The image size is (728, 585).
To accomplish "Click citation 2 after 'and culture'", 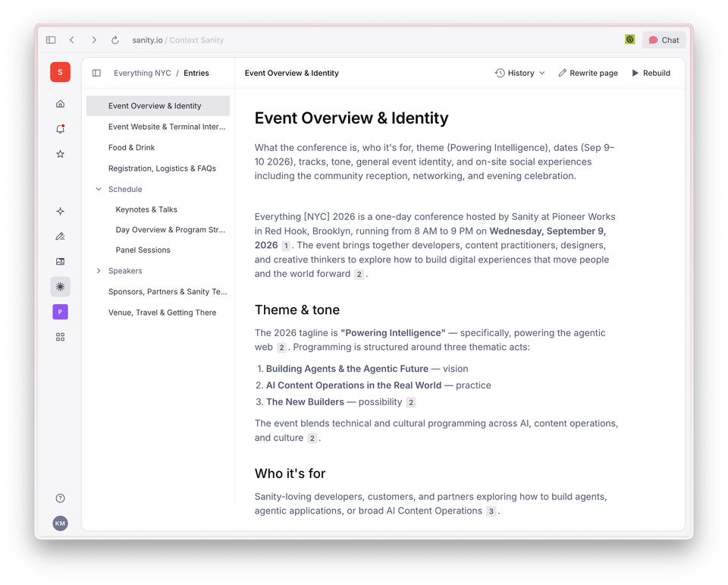I will [312, 438].
